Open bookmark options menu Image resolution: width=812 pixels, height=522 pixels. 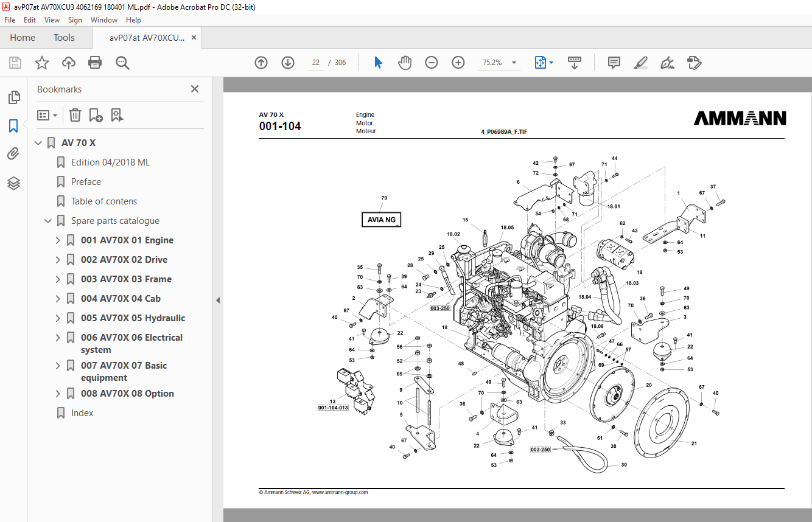coord(47,115)
